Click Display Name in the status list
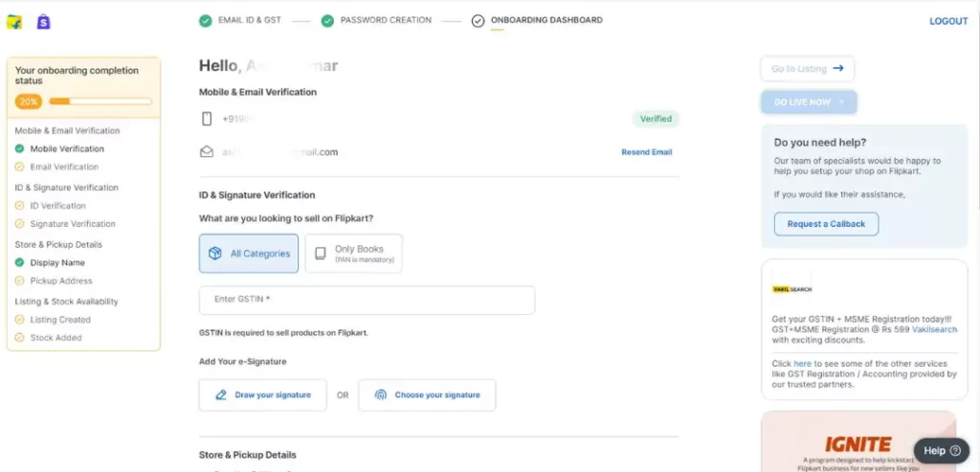 click(x=57, y=262)
